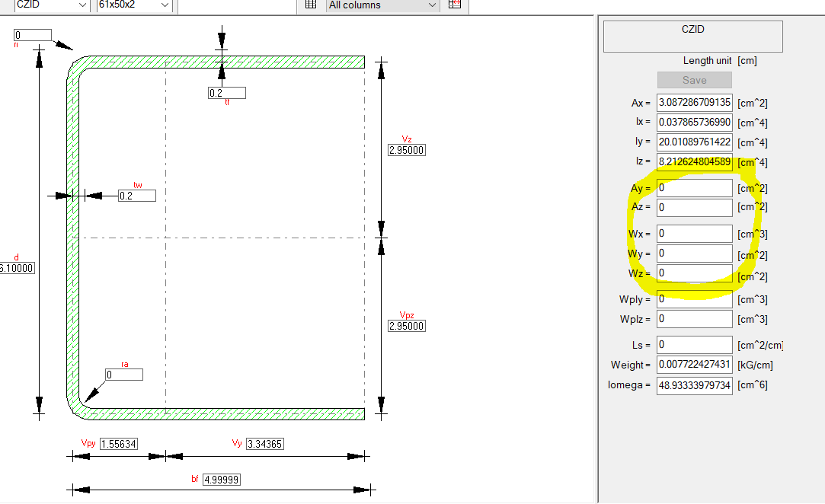Click the Iomega warping constant field
Screen dimensions: 825x504
pyautogui.click(x=694, y=384)
